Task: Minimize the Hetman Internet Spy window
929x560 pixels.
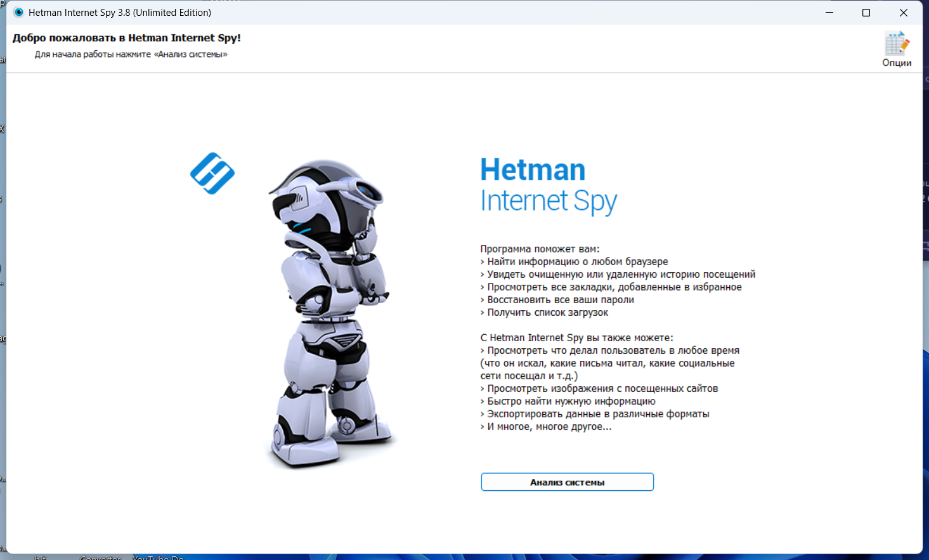Action: tap(829, 13)
